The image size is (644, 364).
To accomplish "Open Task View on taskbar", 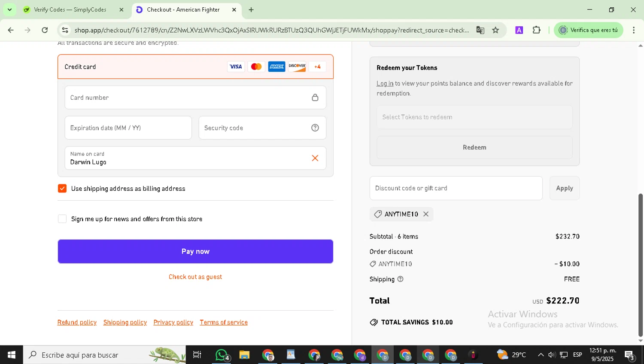I will (x=197, y=355).
